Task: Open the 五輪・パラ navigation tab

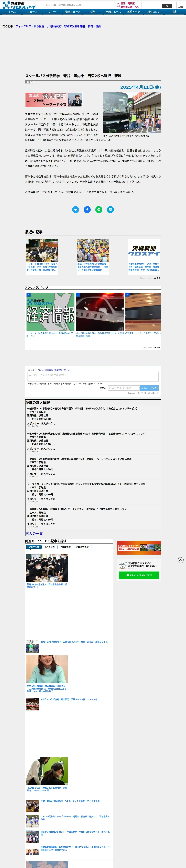Action: click(x=133, y=12)
